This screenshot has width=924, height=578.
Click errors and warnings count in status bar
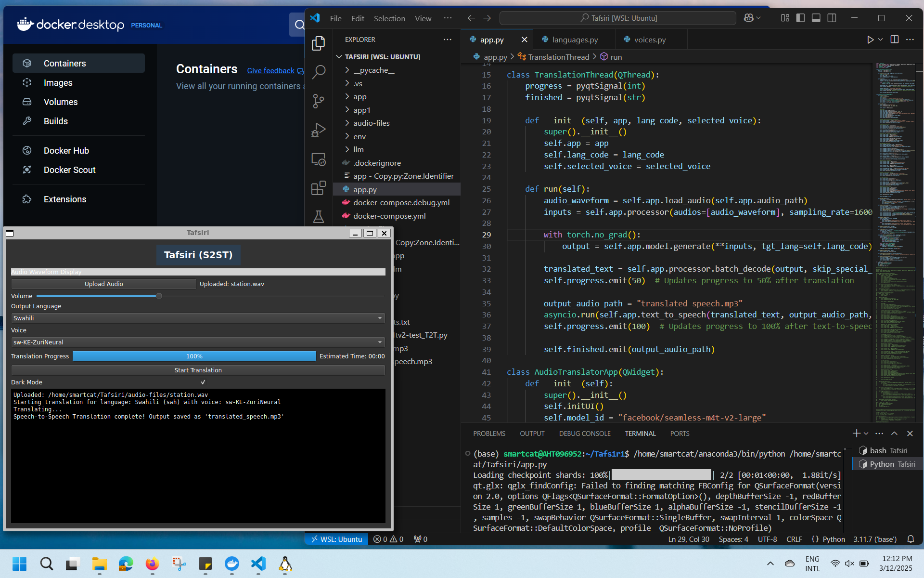point(388,539)
